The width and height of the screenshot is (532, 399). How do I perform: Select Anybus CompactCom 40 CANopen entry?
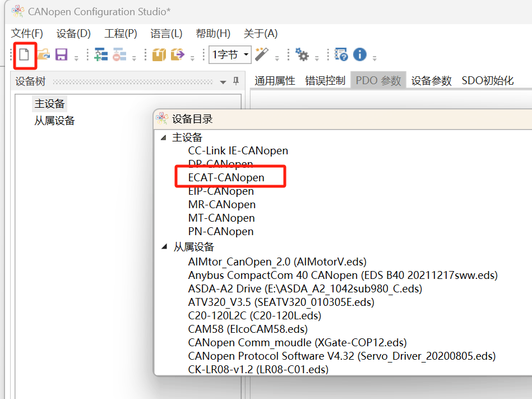(x=343, y=275)
